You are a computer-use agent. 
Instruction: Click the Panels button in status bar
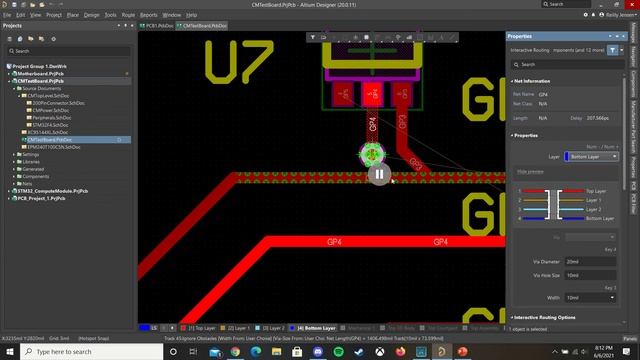tap(630, 338)
